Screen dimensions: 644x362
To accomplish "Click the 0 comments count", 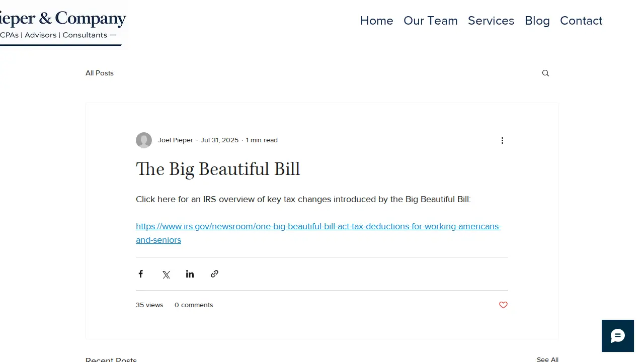I will [x=194, y=305].
